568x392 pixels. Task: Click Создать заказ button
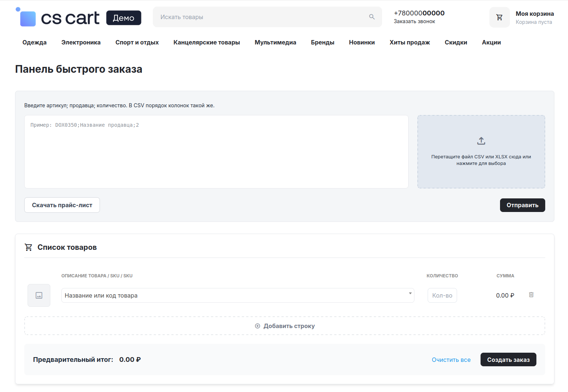[x=508, y=360]
